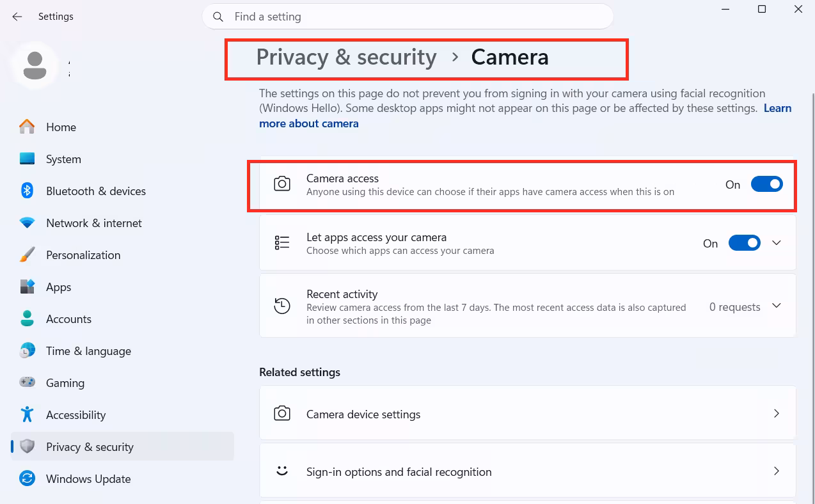This screenshot has width=815, height=504.
Task: Click the Accessibility figure icon
Action: click(x=27, y=414)
